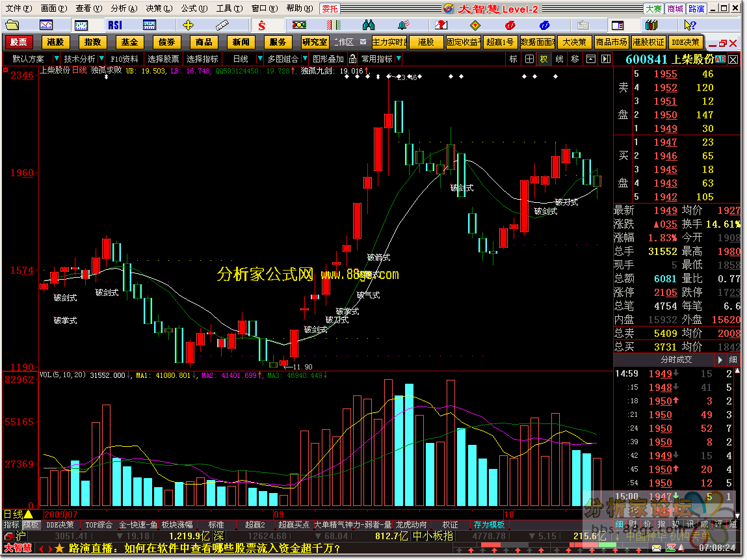Click the forward skip icon in chart toolbar
This screenshot has width=747, height=560.
(606, 59)
